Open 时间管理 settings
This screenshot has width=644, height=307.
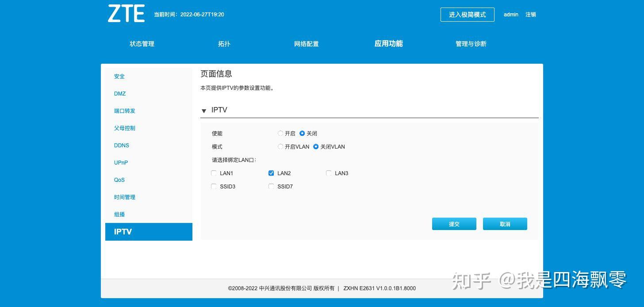point(125,197)
